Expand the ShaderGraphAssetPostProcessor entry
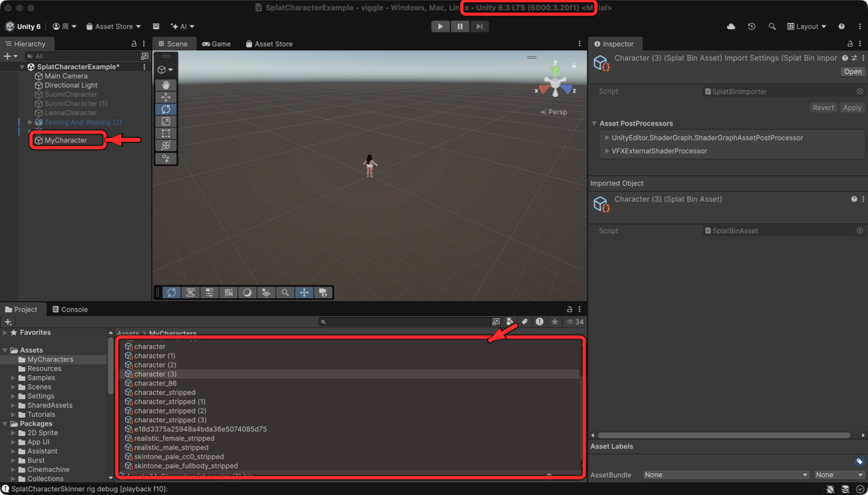 tap(607, 138)
